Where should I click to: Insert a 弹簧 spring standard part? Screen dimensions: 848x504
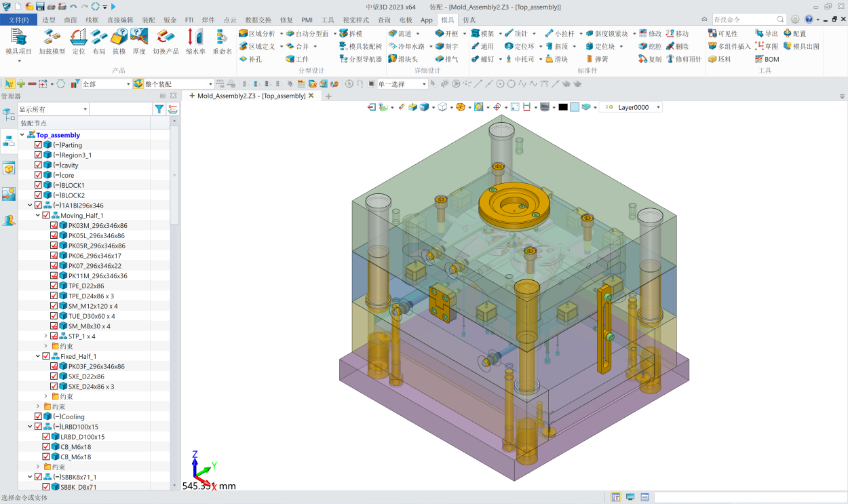597,59
